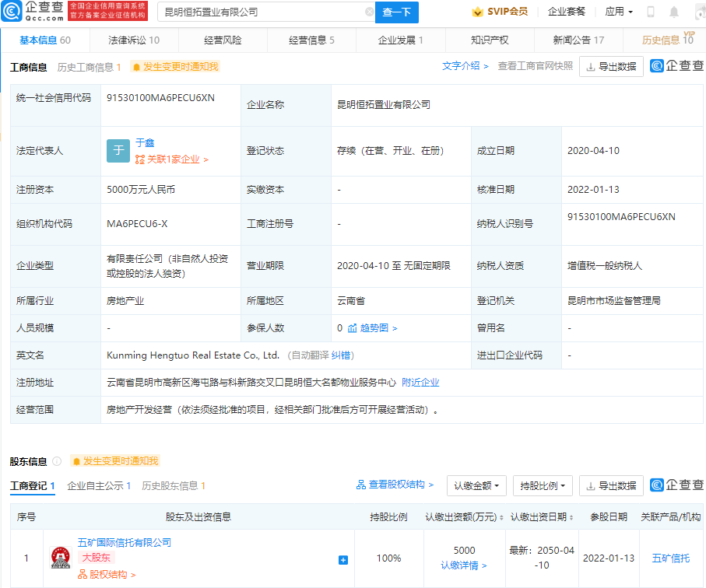Click the SVIP会员 crown icon

click(478, 12)
